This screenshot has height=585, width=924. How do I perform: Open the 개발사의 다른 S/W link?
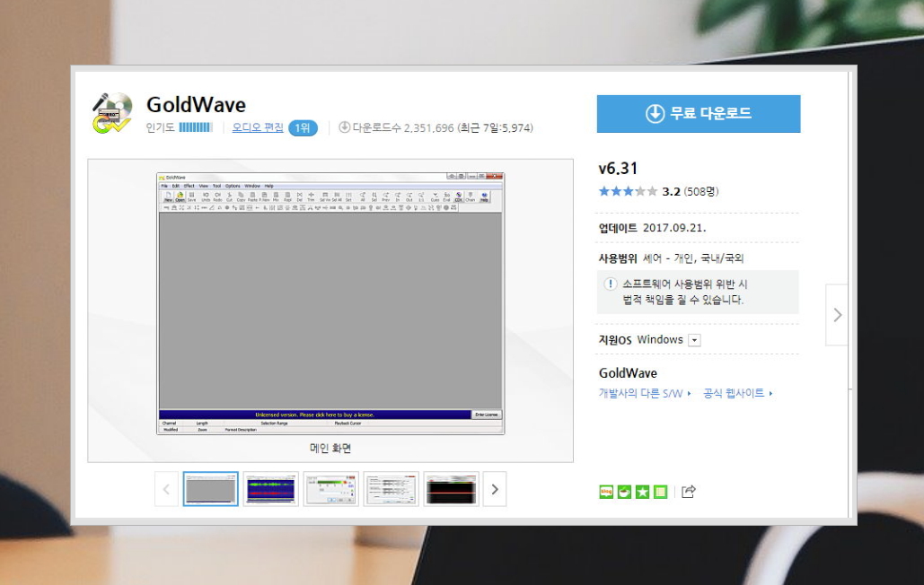[645, 393]
